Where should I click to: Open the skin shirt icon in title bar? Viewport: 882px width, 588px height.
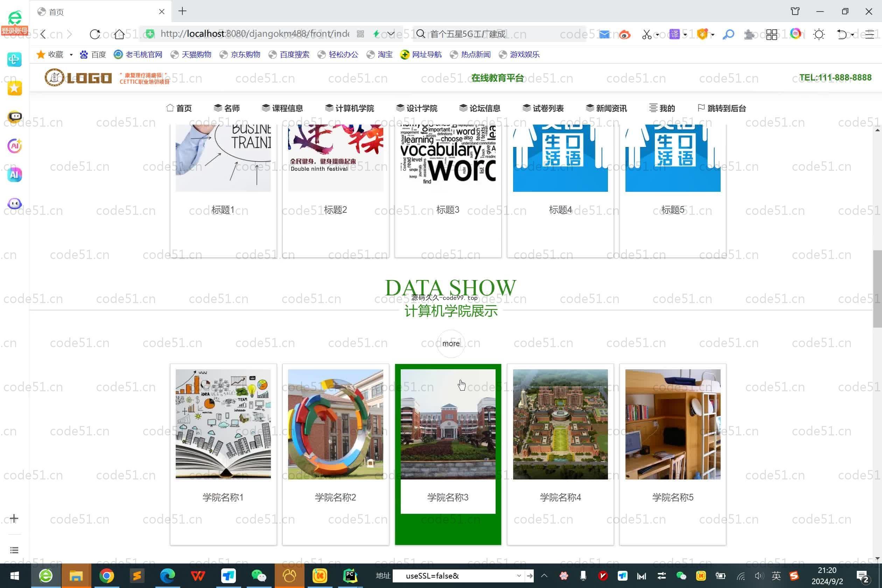[795, 11]
